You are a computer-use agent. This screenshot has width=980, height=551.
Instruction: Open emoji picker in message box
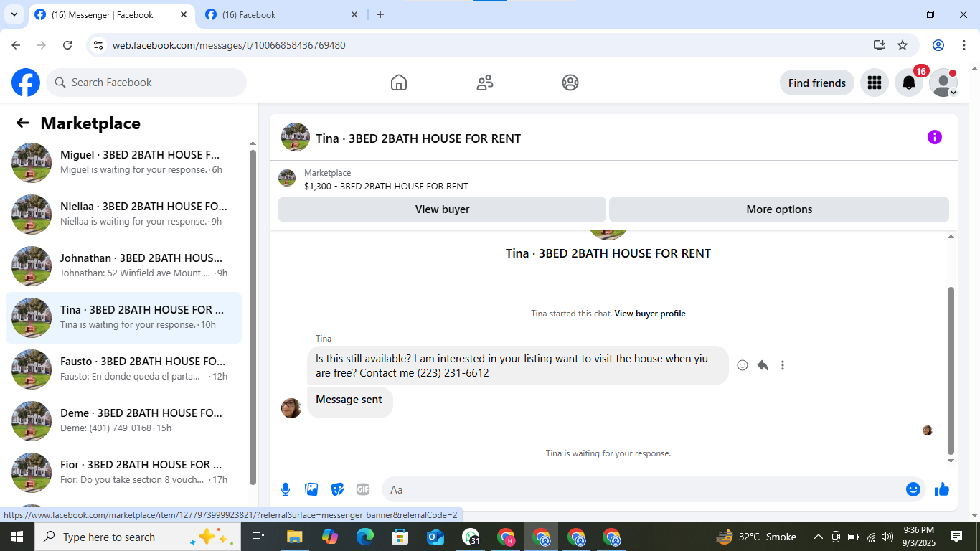(x=913, y=489)
